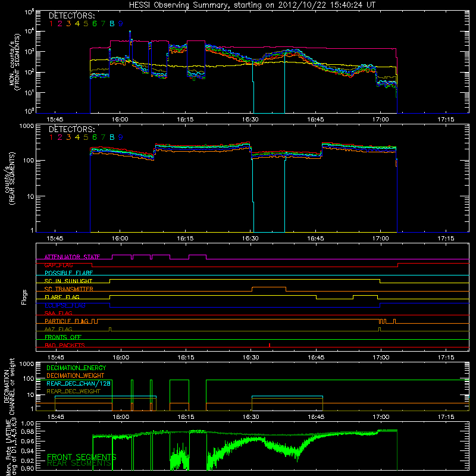Click 17:15 tick under the front segments plot
The width and height of the screenshot is (476, 476).
pyautogui.click(x=446, y=120)
